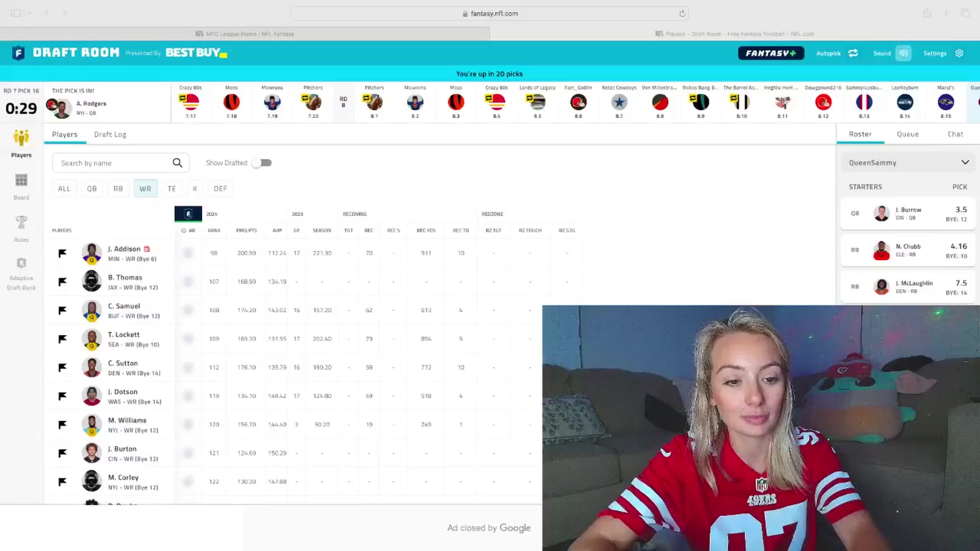Viewport: 980px width, 551px height.
Task: Click pick 8.14 LeeKeybum team logo
Action: pyautogui.click(x=905, y=102)
